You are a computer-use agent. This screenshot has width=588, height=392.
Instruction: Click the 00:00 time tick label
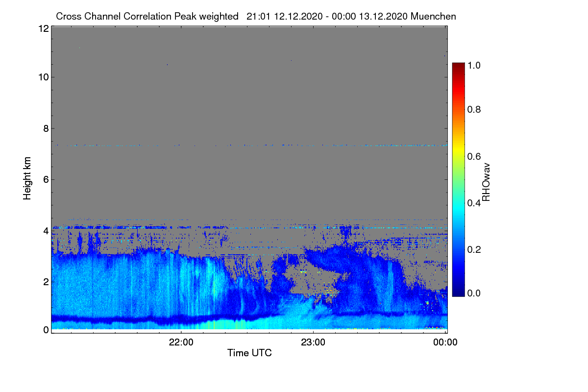(446, 343)
